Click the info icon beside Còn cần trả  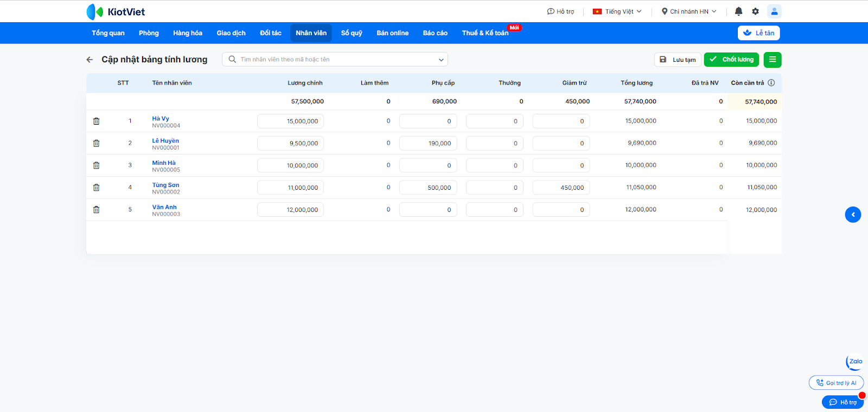coord(771,83)
